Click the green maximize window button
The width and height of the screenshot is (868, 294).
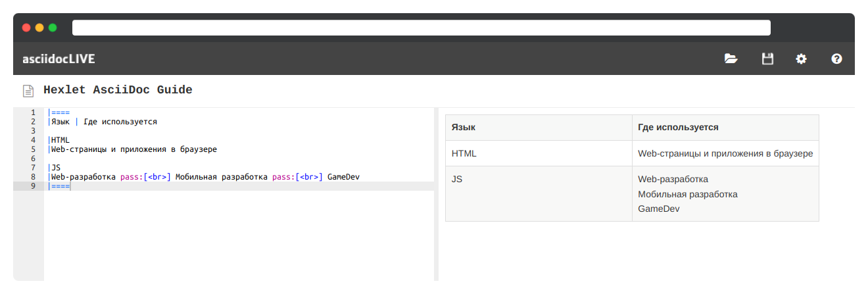(53, 28)
